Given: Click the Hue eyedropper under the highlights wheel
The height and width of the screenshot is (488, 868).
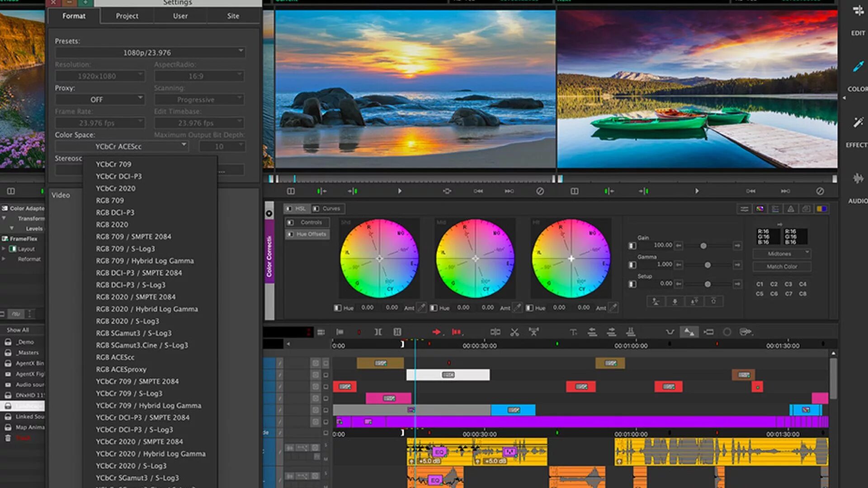Looking at the screenshot, I should (x=613, y=308).
